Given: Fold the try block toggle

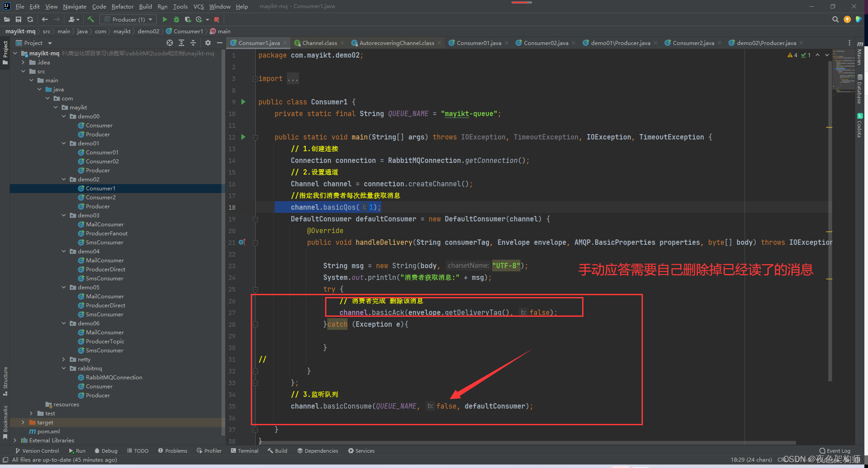Looking at the screenshot, I should click(x=255, y=289).
